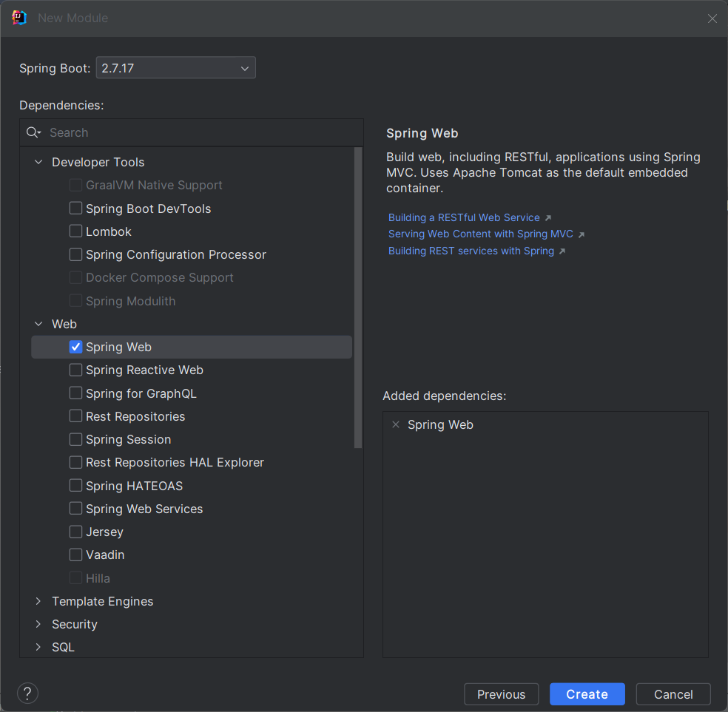Check the Spring Boot DevTools option

75,208
